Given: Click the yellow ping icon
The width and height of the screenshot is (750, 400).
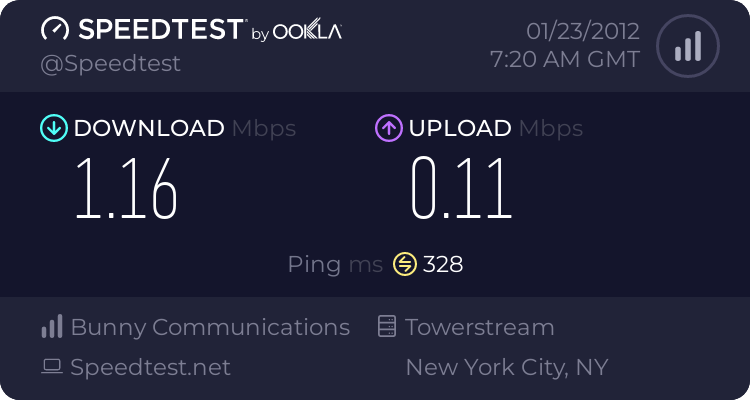Looking at the screenshot, I should (404, 264).
